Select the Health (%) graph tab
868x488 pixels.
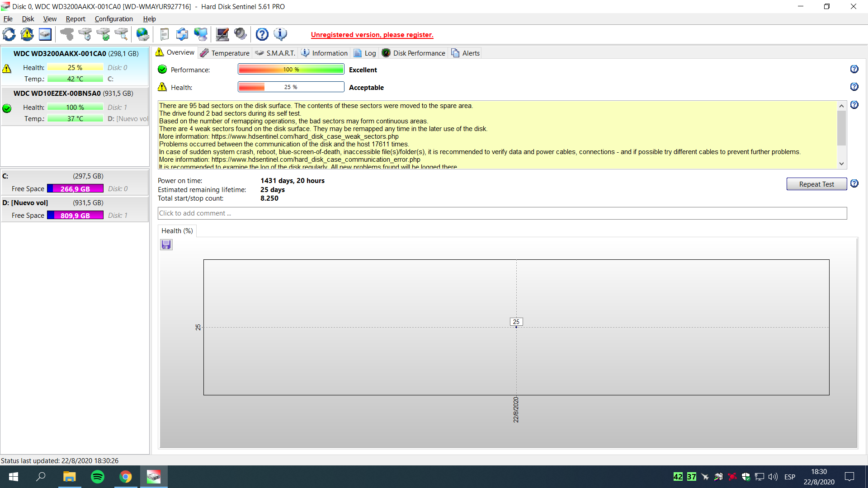coord(177,231)
